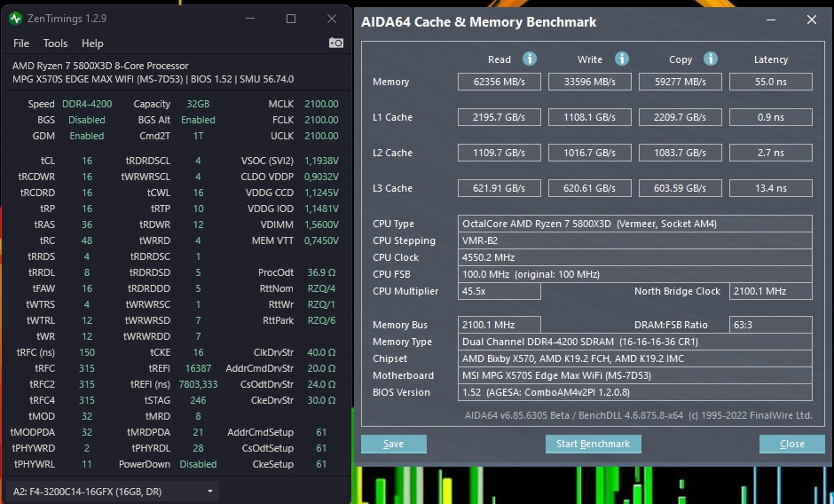The width and height of the screenshot is (834, 504).
Task: Click the 32GB capacity value
Action: click(198, 104)
